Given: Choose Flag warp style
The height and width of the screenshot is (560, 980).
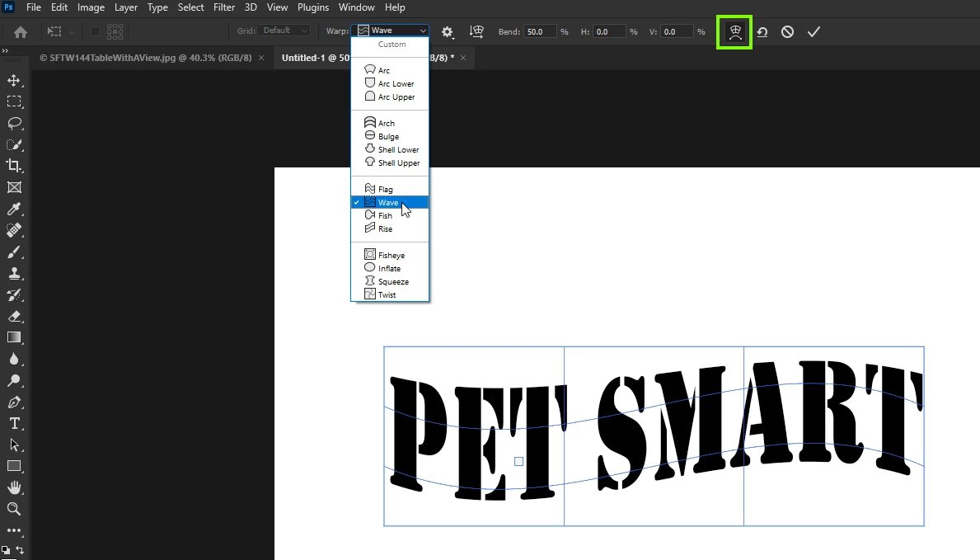Looking at the screenshot, I should [x=390, y=189].
